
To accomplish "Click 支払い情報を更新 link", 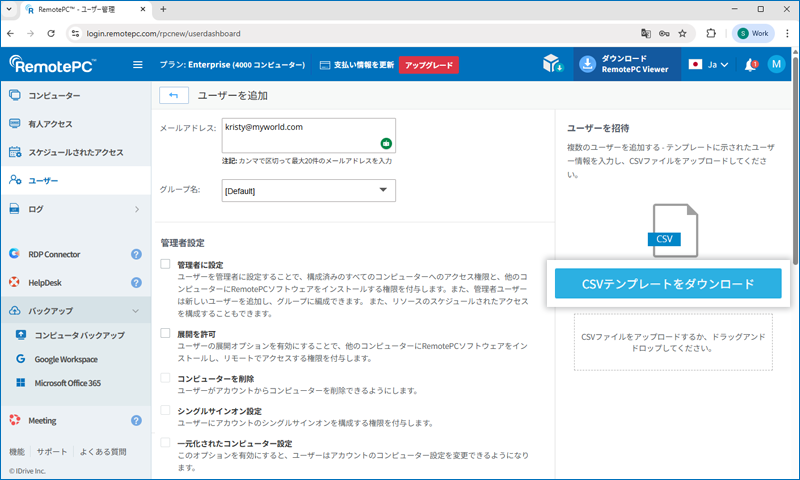I will coord(364,65).
